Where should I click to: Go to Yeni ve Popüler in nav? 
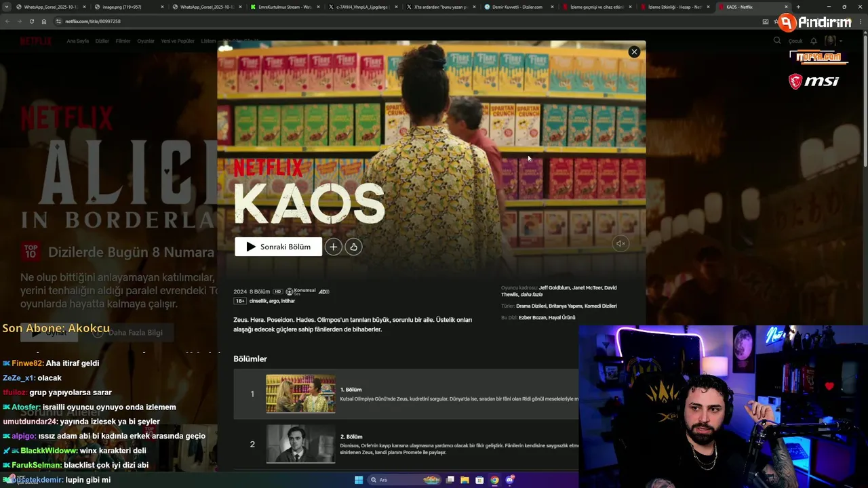pos(178,41)
